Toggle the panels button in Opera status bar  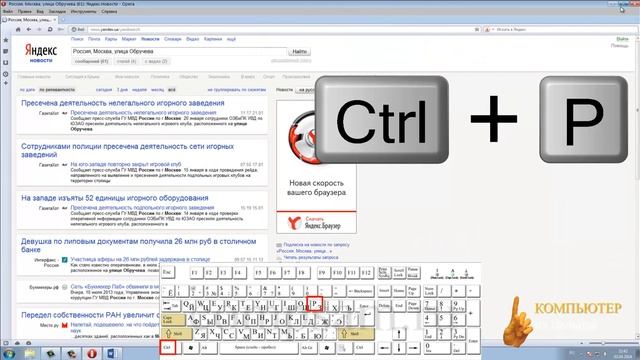click(6, 343)
